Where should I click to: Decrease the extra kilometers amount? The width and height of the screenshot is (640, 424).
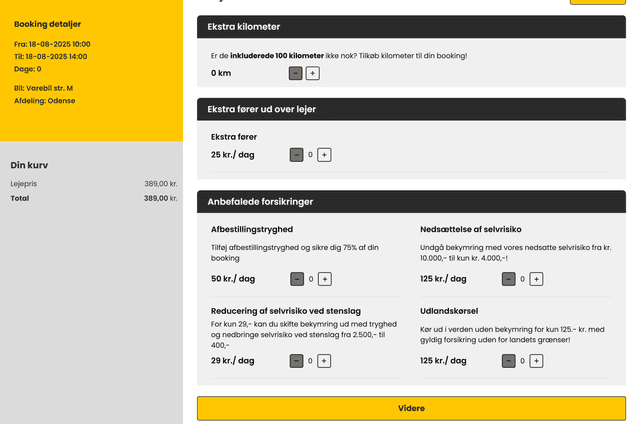point(296,73)
